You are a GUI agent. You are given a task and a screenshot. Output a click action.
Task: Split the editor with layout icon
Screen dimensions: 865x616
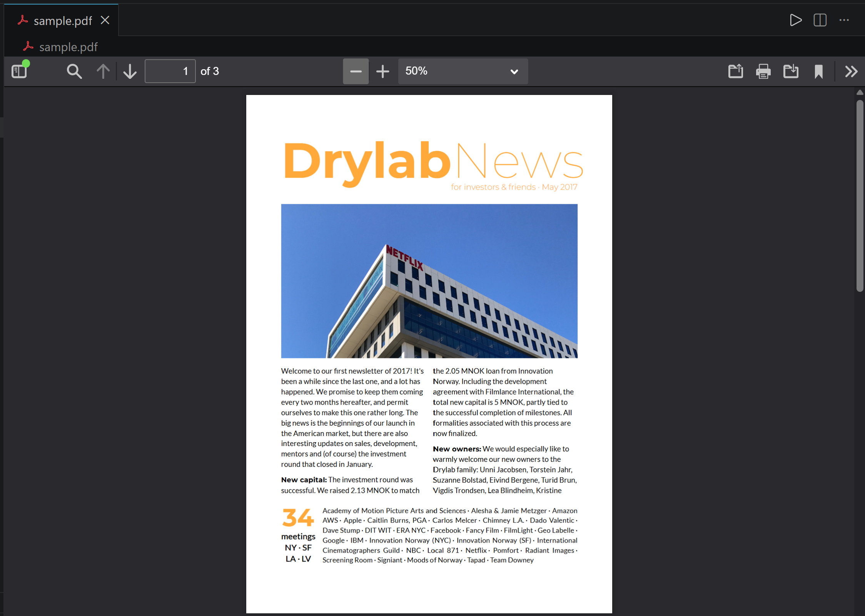point(820,20)
